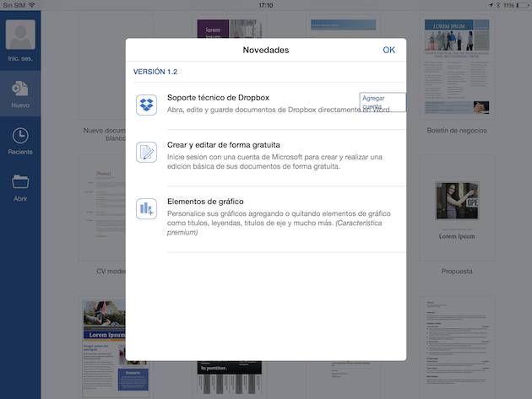Click the VERSIÓN 1.2 header
This screenshot has width=532, height=399.
(155, 73)
